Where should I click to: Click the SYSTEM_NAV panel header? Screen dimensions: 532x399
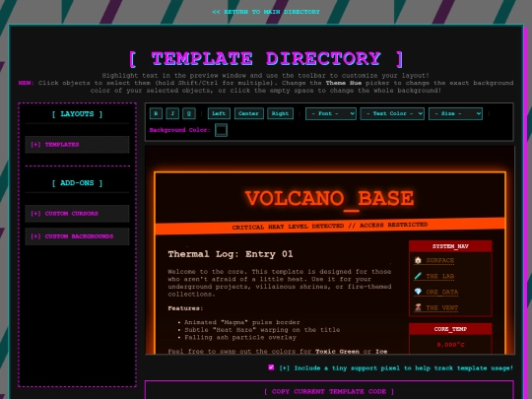click(450, 246)
